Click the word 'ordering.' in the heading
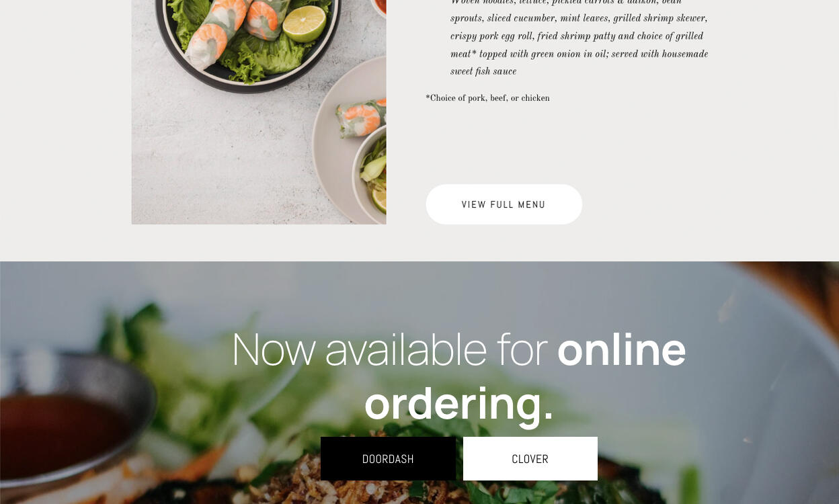The width and height of the screenshot is (839, 504). pos(458,403)
